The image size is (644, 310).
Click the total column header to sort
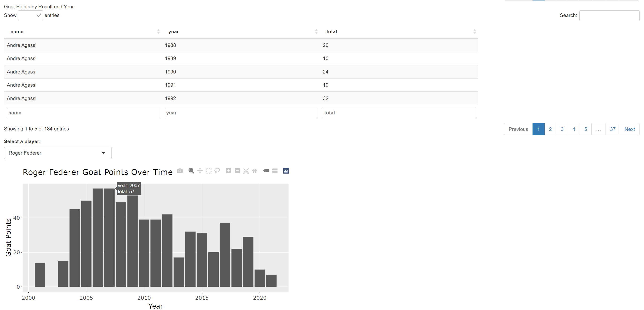pos(332,31)
